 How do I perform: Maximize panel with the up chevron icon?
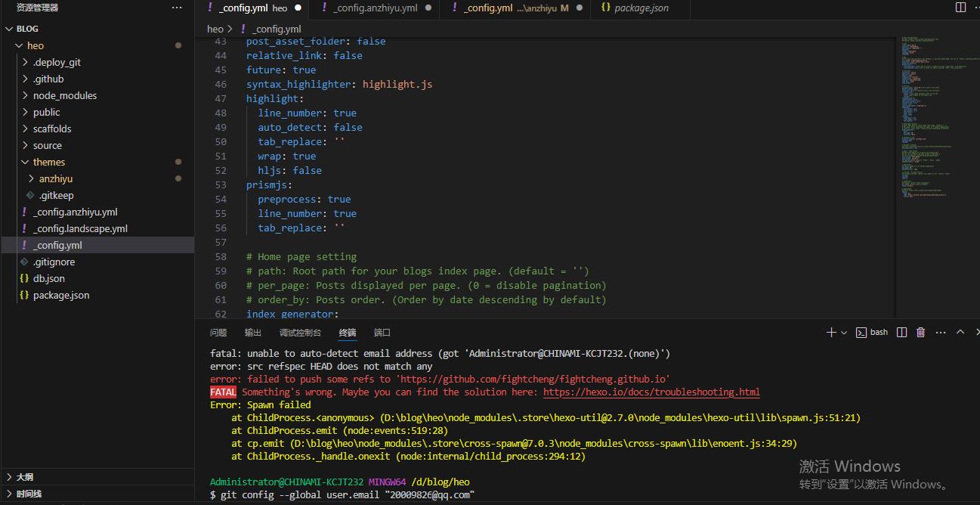[960, 332]
